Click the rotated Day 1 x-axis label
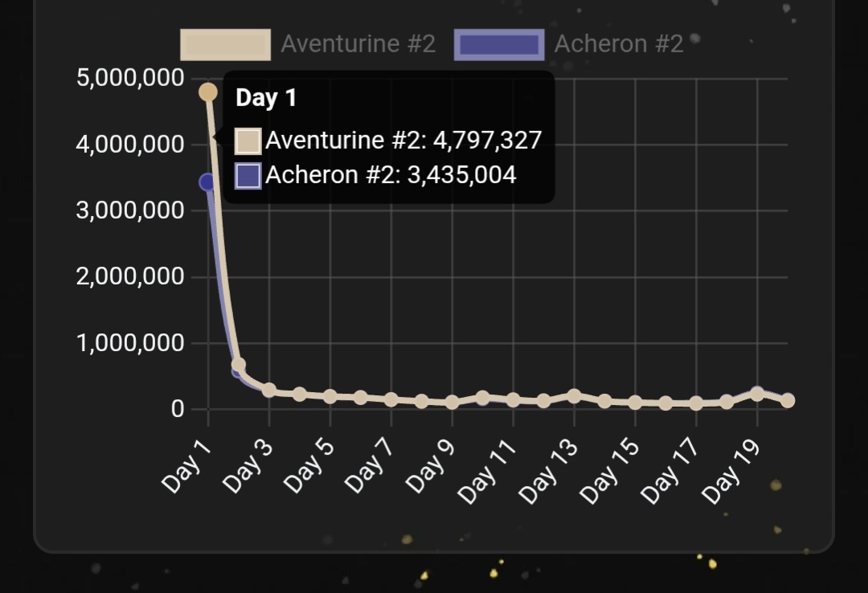868x593 pixels. click(186, 466)
